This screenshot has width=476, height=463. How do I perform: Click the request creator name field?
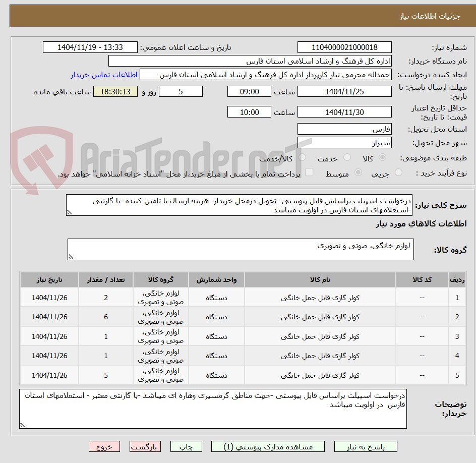(266, 75)
